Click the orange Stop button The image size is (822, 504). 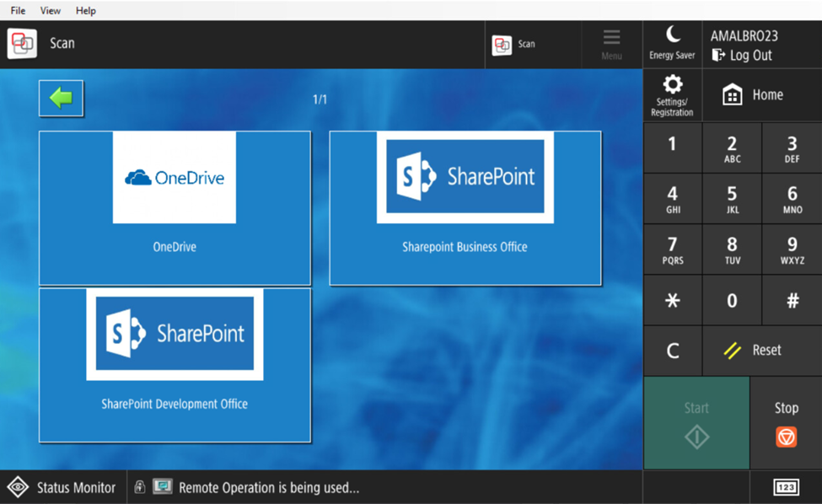point(787,423)
